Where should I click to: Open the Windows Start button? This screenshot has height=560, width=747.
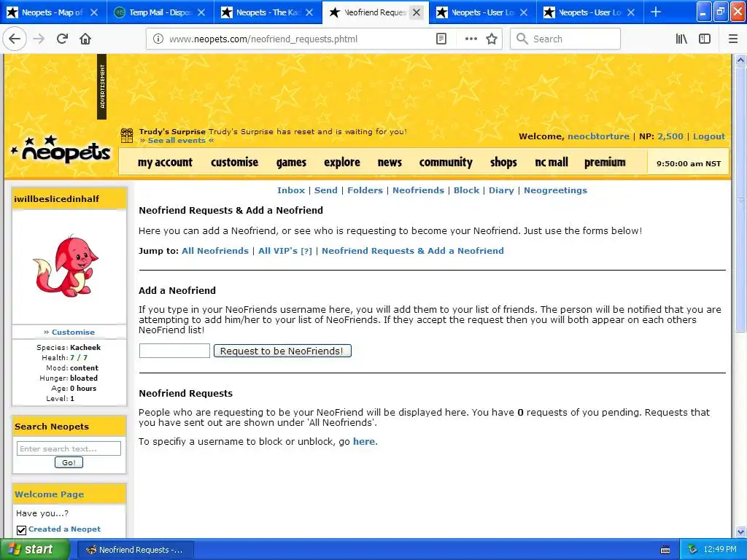click(x=34, y=550)
